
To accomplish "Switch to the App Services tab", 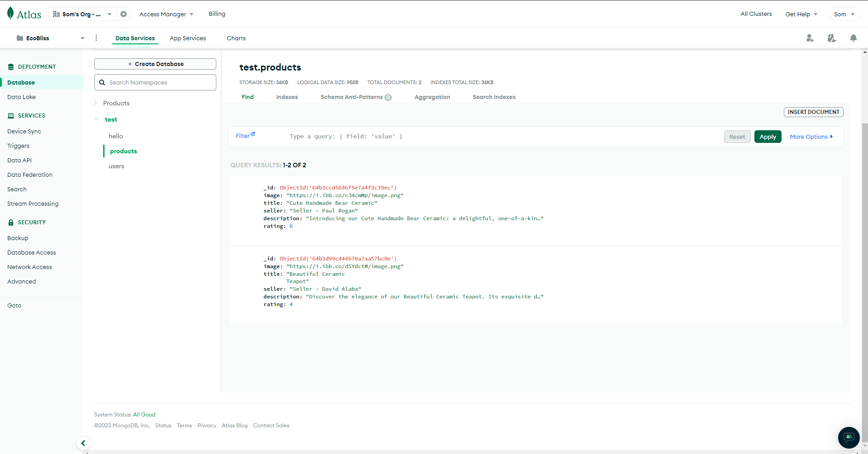I will 188,38.
